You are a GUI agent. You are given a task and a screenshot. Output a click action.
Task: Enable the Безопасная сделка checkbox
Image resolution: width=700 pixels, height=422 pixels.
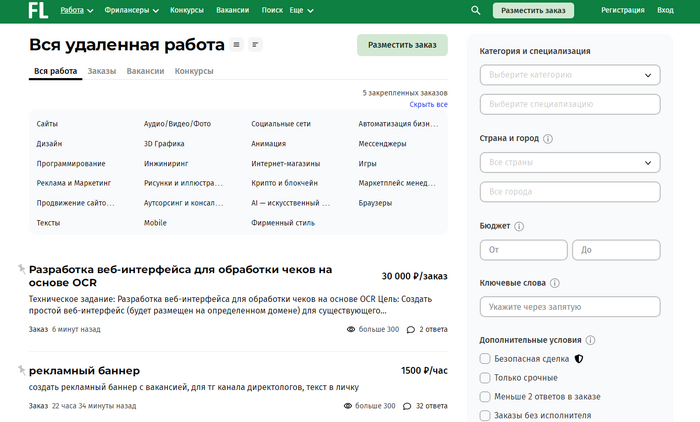(x=485, y=358)
